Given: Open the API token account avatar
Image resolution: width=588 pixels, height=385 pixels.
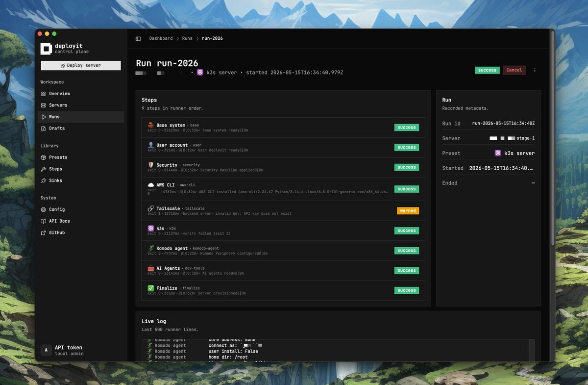Looking at the screenshot, I should pyautogui.click(x=46, y=350).
